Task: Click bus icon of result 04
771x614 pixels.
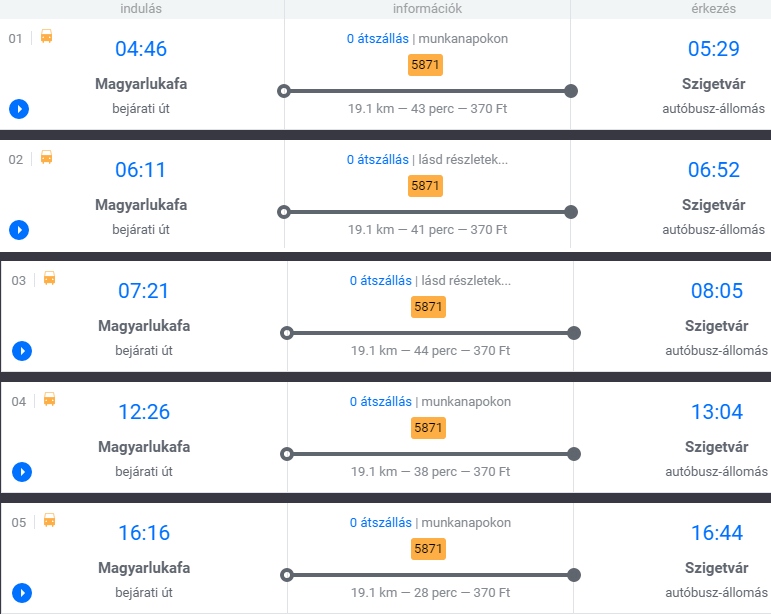Action: (49, 400)
